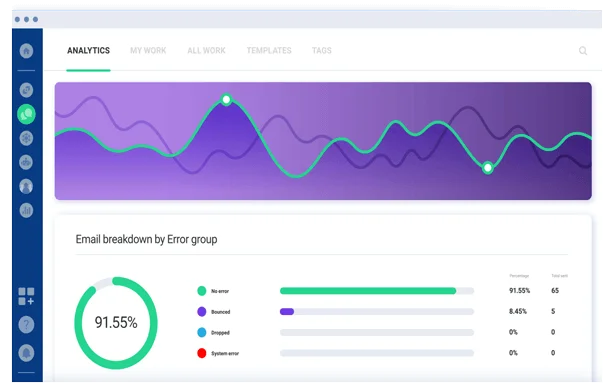Click the '65' total sent value
The image size is (613, 391).
555,291
